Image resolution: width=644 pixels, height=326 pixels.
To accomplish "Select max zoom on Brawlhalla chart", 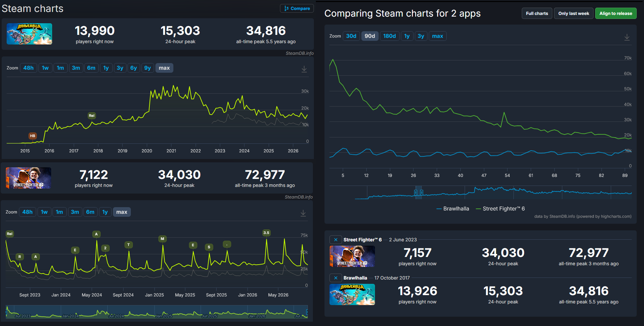I will click(x=164, y=68).
